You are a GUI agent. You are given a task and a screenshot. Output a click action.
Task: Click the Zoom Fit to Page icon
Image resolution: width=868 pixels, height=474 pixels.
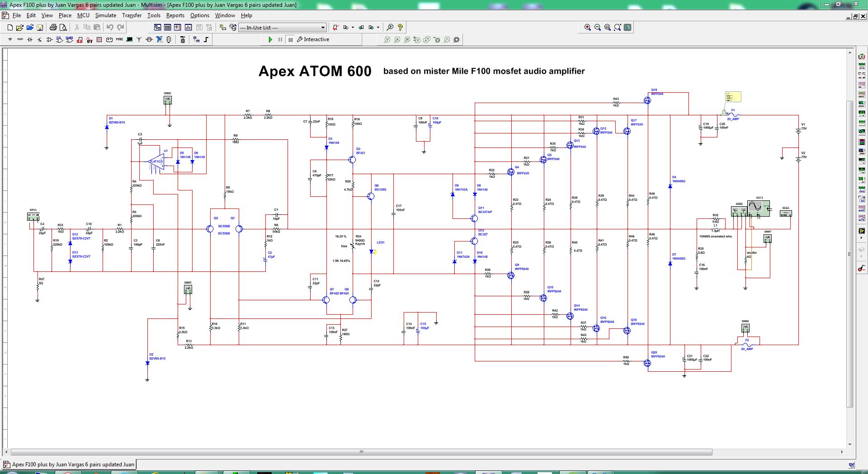(x=618, y=27)
